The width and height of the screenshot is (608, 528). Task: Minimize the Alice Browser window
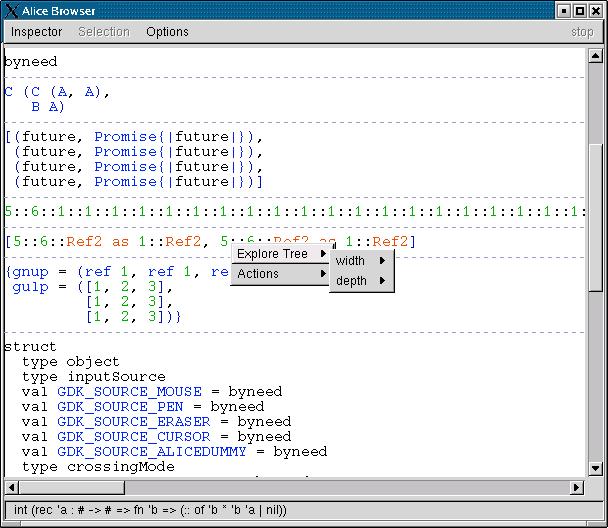(x=564, y=9)
